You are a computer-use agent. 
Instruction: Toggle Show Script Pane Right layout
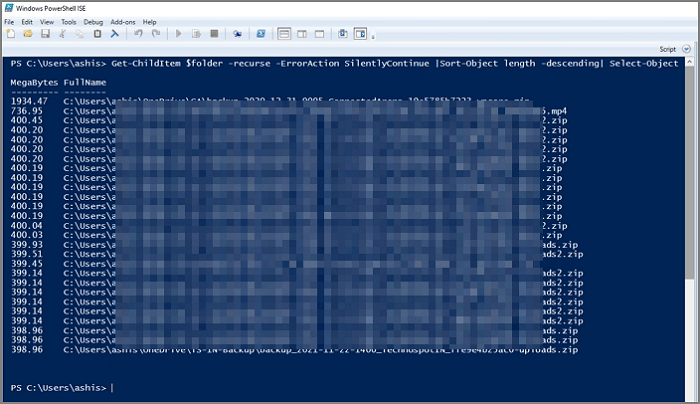point(302,33)
